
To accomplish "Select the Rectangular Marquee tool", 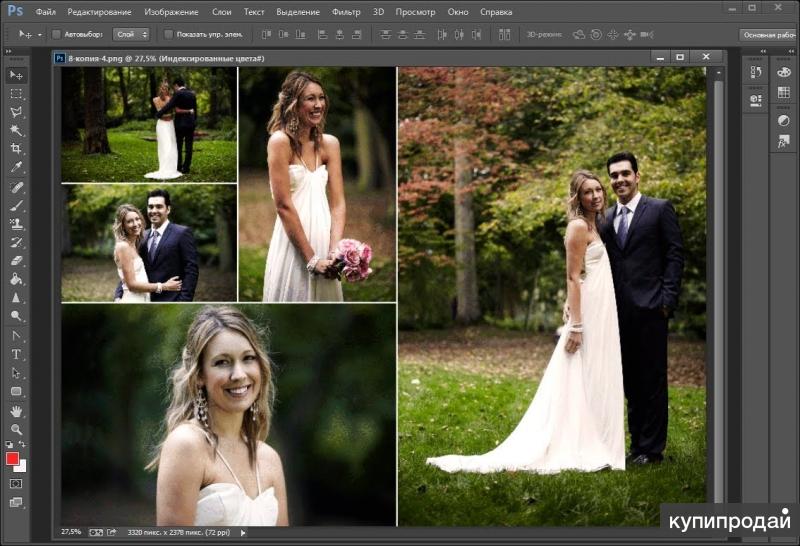I will [16, 94].
